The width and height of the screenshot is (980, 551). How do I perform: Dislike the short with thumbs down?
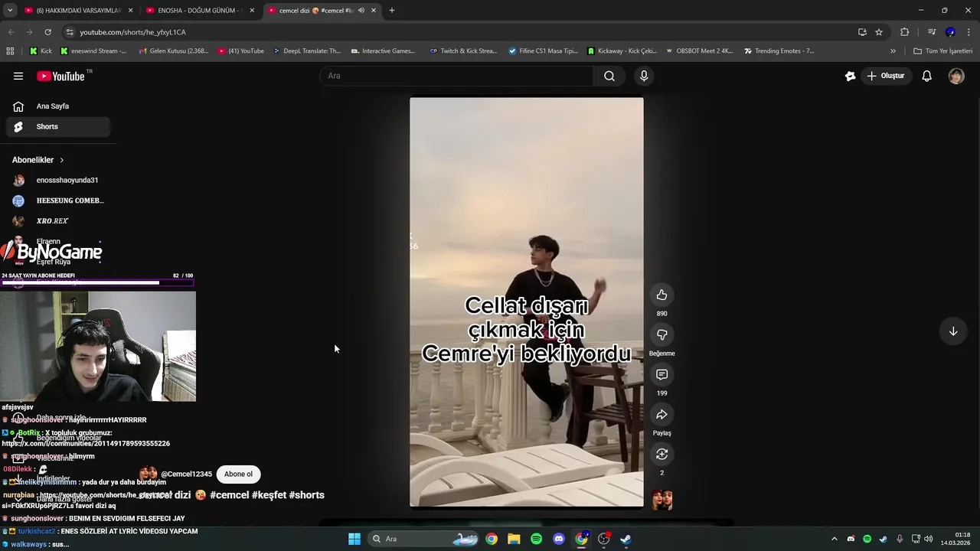point(661,335)
